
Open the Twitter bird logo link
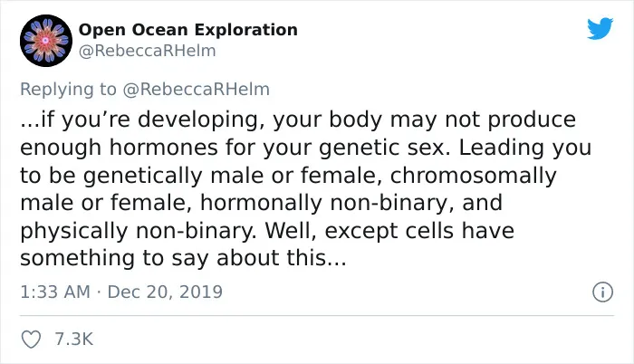point(600,28)
